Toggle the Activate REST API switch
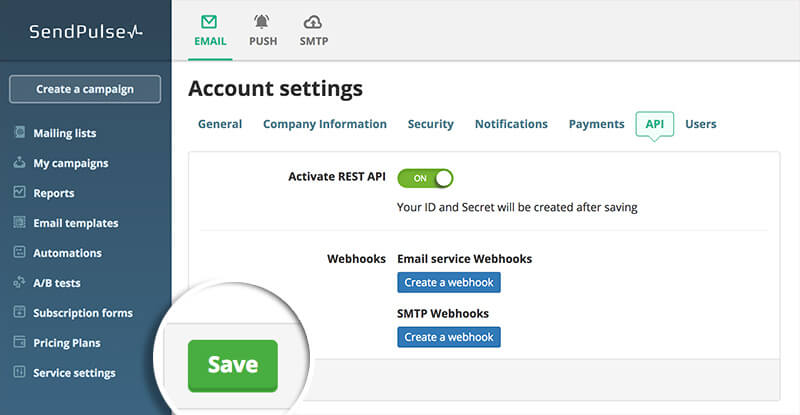Image resolution: width=800 pixels, height=415 pixels. tap(425, 178)
